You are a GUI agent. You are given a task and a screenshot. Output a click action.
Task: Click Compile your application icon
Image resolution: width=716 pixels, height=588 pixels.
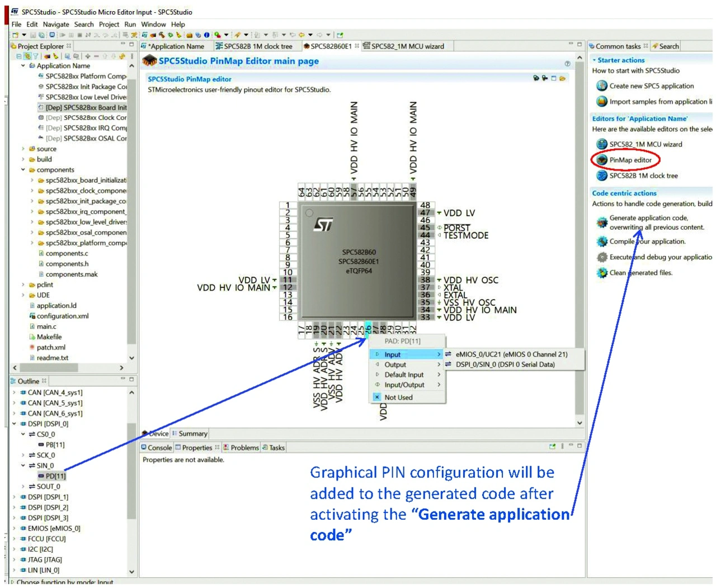click(602, 241)
